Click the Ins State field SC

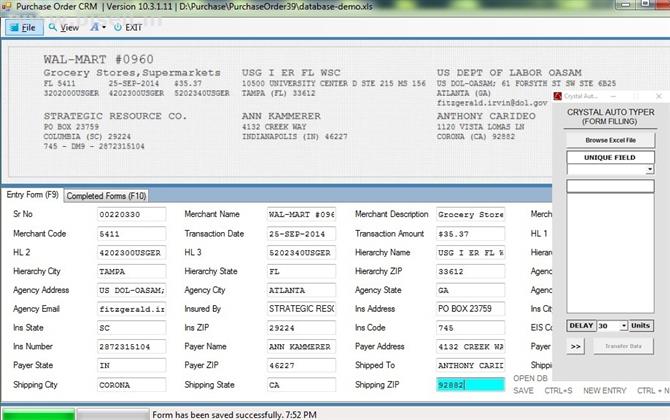pos(131,328)
